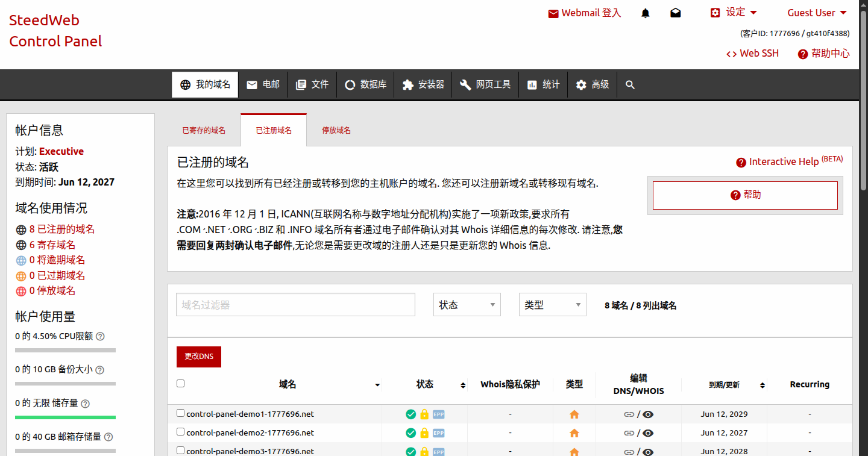The image size is (868, 456).
Task: Sort the 到期/更新 column with its arrows
Action: click(763, 385)
